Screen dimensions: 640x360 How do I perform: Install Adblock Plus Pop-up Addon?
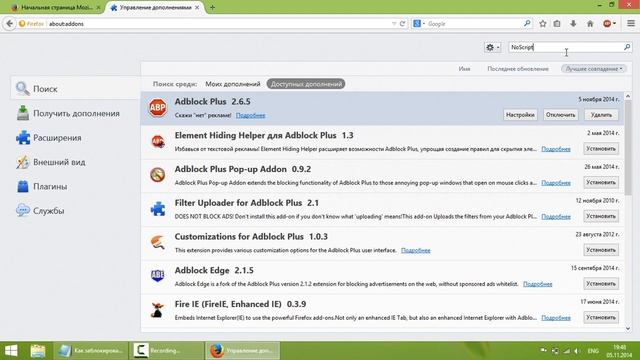point(601,182)
